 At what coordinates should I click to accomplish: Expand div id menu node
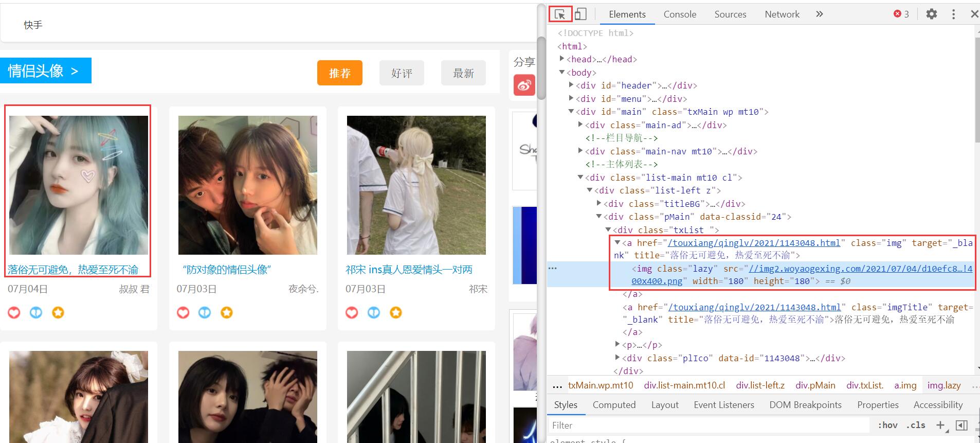pyautogui.click(x=571, y=98)
